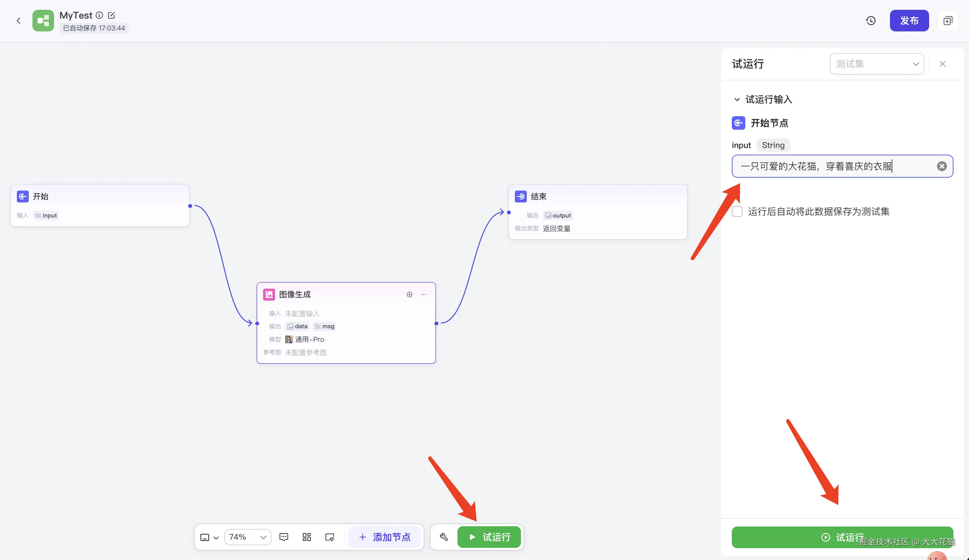Open the version history clock icon
Screen dimensions: 969x560
coord(871,21)
